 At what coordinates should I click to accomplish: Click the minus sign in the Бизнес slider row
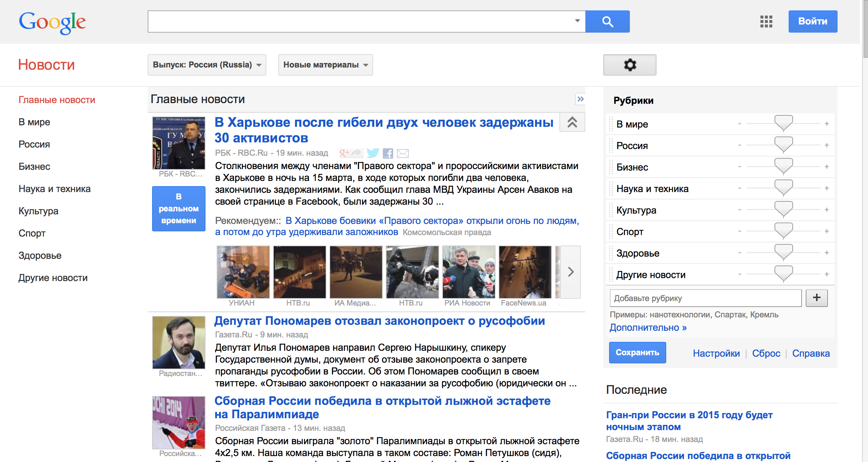pyautogui.click(x=740, y=167)
